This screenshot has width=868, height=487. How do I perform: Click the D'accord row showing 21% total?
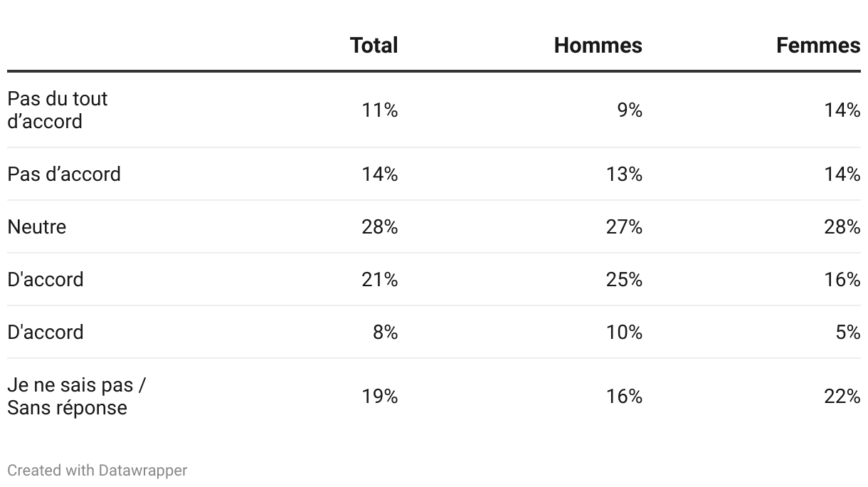(x=434, y=279)
